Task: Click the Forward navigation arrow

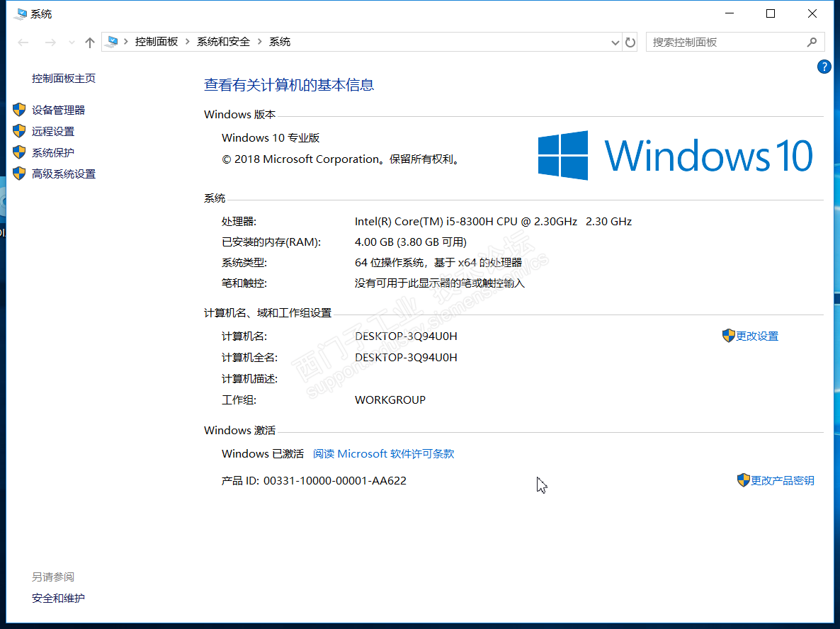Action: (x=50, y=42)
